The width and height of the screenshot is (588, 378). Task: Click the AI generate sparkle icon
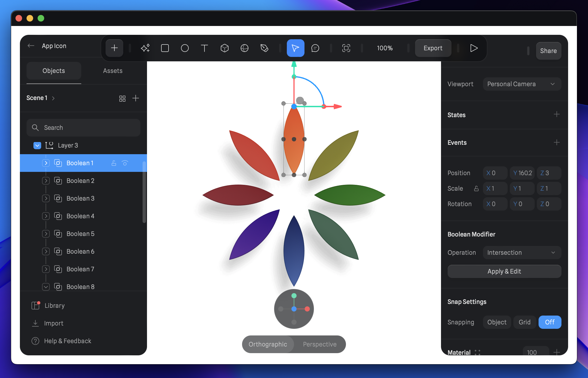pyautogui.click(x=145, y=48)
